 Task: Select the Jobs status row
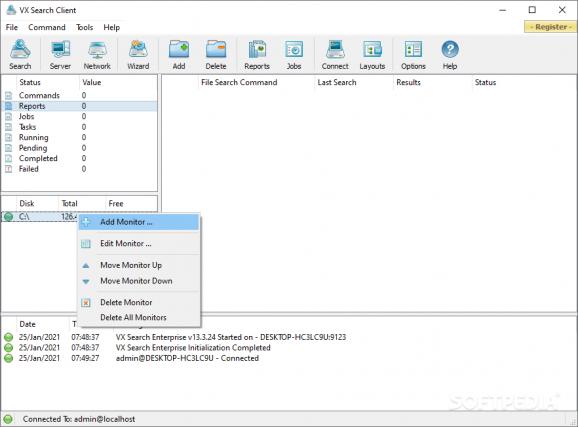tap(79, 117)
